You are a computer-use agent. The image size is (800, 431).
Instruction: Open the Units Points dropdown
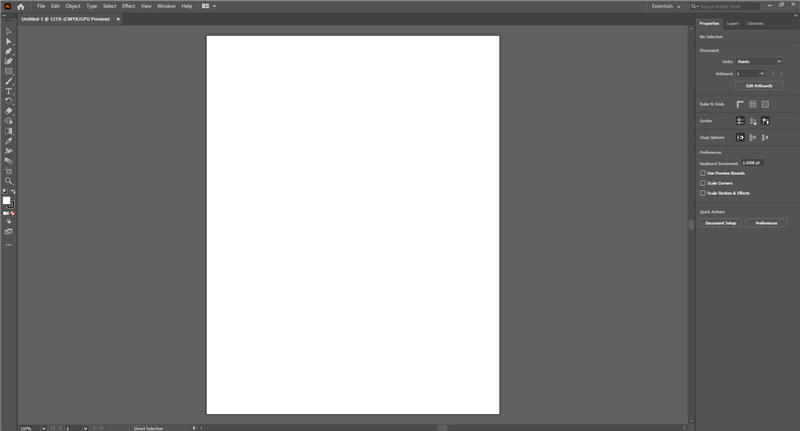759,62
